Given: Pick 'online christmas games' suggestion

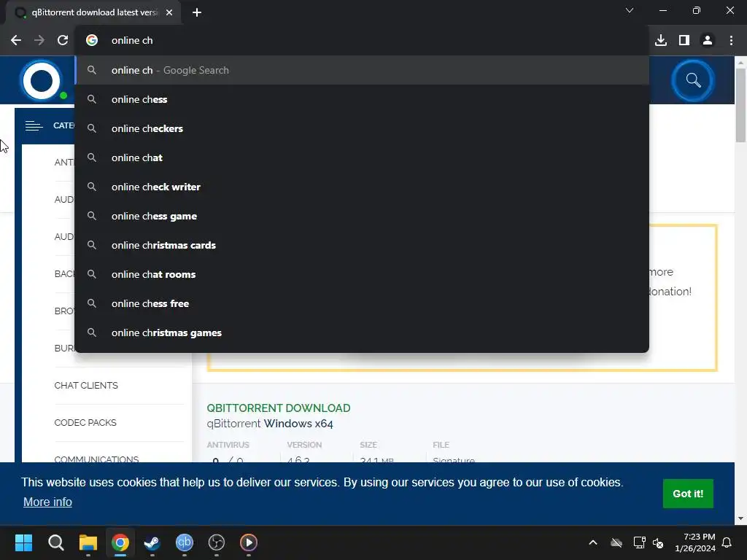Looking at the screenshot, I should pos(362,332).
